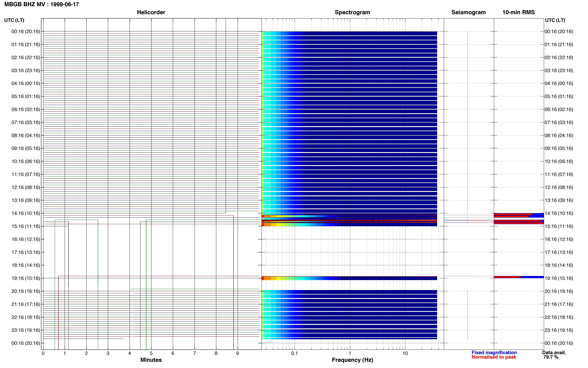
Task: Click frequency tick label "10" on the spectrogram axis
Action: pos(405,353)
